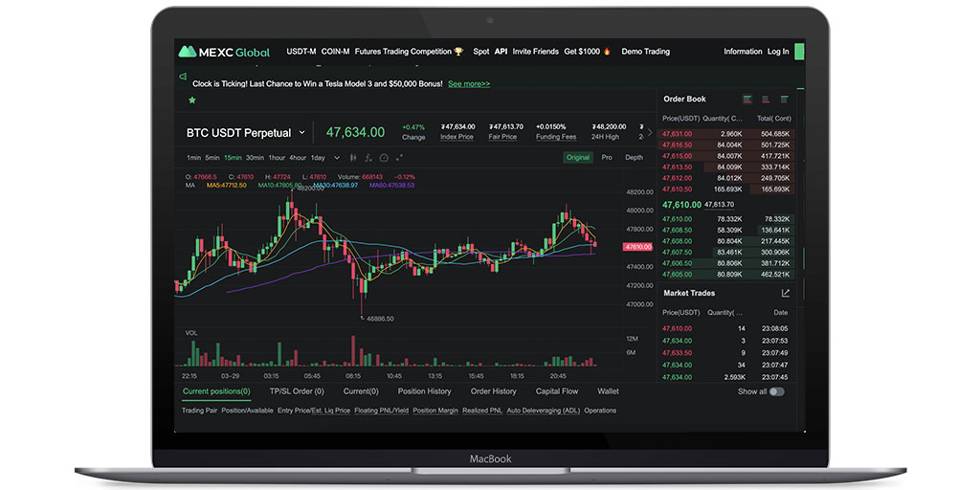Open the COIN-M menu

tap(336, 52)
